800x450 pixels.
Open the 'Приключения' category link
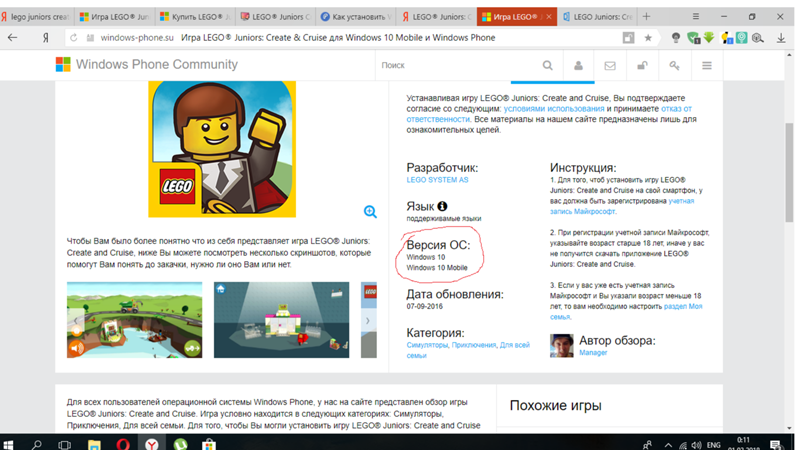tap(473, 345)
